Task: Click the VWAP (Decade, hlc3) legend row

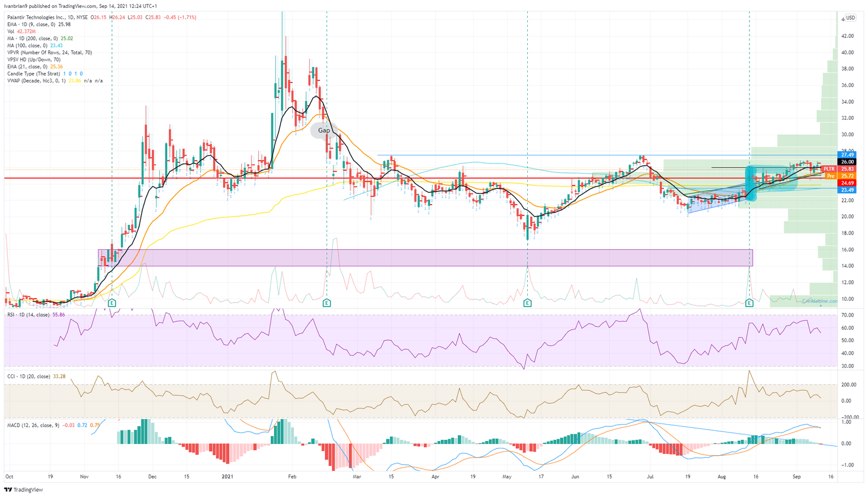Action: pos(55,81)
